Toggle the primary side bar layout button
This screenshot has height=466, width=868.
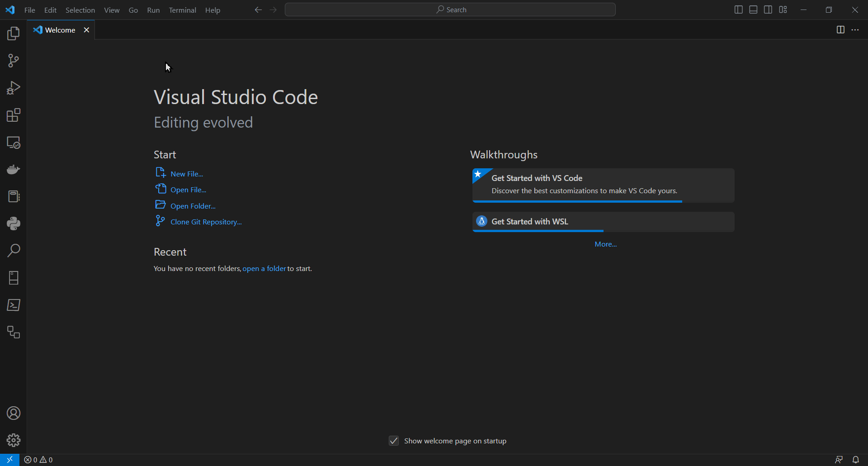click(x=738, y=10)
